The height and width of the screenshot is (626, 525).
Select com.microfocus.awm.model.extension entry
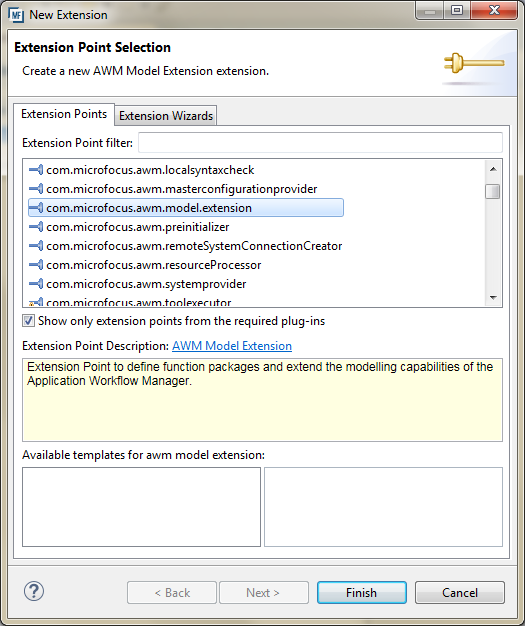186,208
